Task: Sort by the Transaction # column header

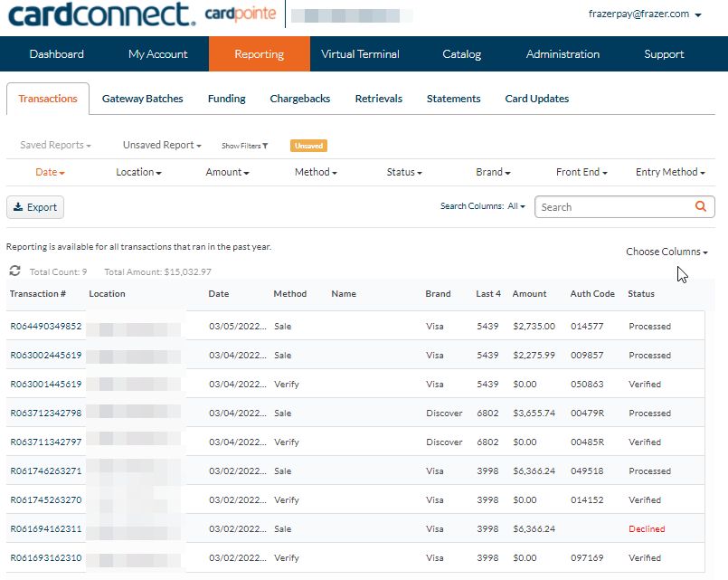Action: [38, 293]
